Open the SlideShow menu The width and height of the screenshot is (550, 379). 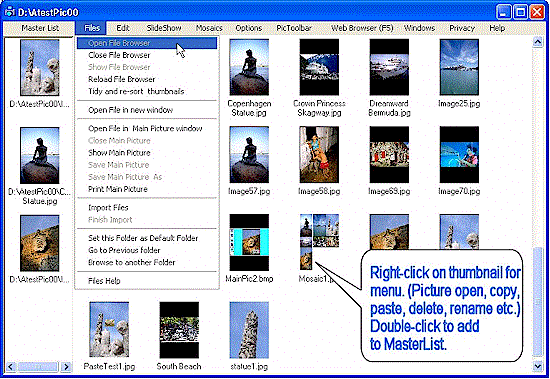(x=164, y=28)
